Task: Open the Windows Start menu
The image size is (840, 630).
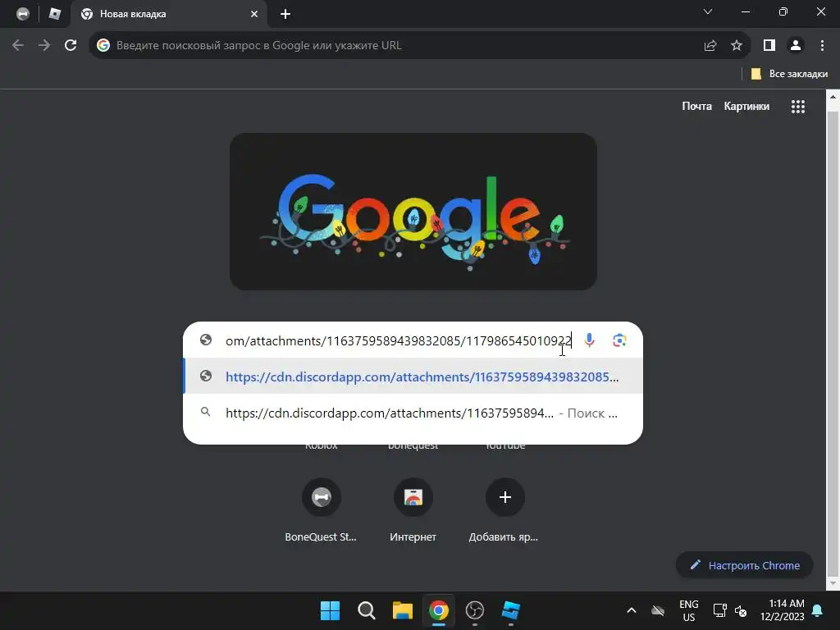Action: pyautogui.click(x=330, y=610)
